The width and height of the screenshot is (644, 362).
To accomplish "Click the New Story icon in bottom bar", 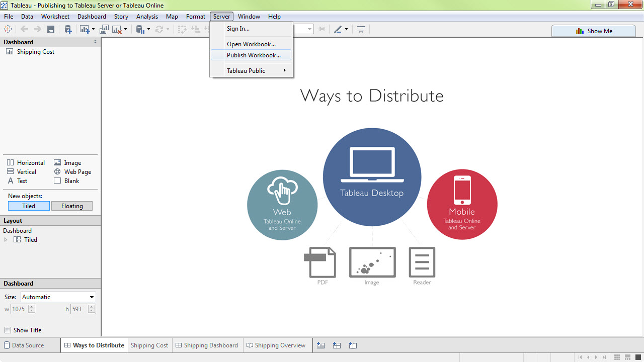I will click(x=353, y=345).
